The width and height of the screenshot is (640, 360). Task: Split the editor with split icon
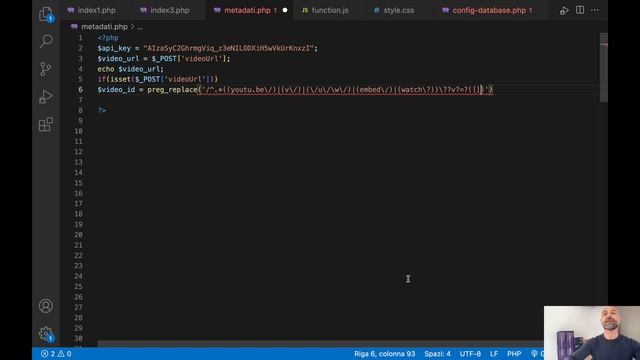click(580, 10)
